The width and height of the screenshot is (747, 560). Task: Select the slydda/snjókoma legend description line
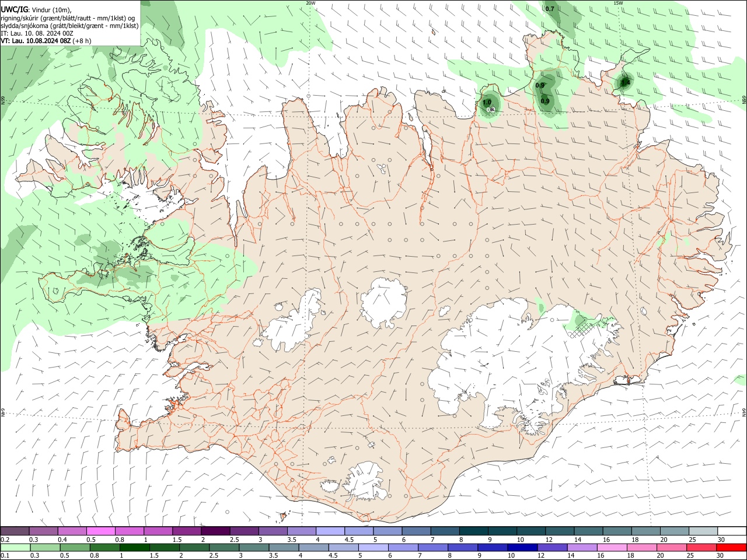click(x=69, y=26)
